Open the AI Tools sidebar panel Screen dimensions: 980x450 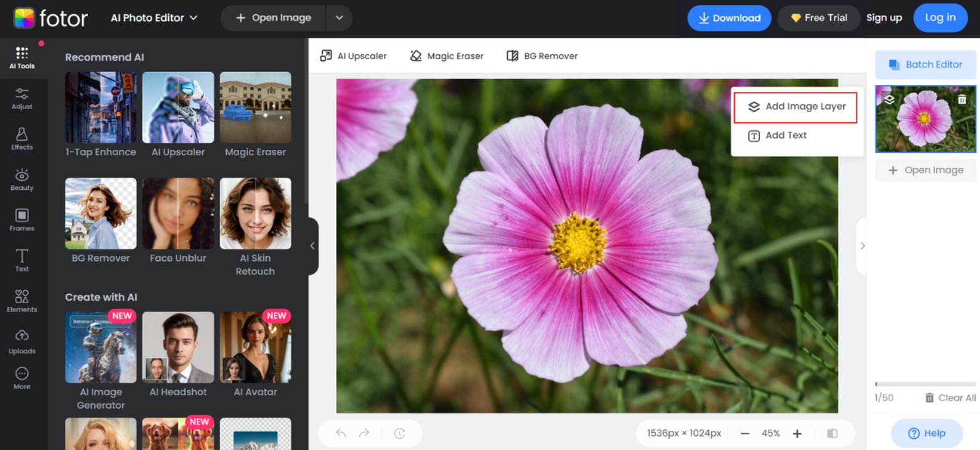point(22,58)
